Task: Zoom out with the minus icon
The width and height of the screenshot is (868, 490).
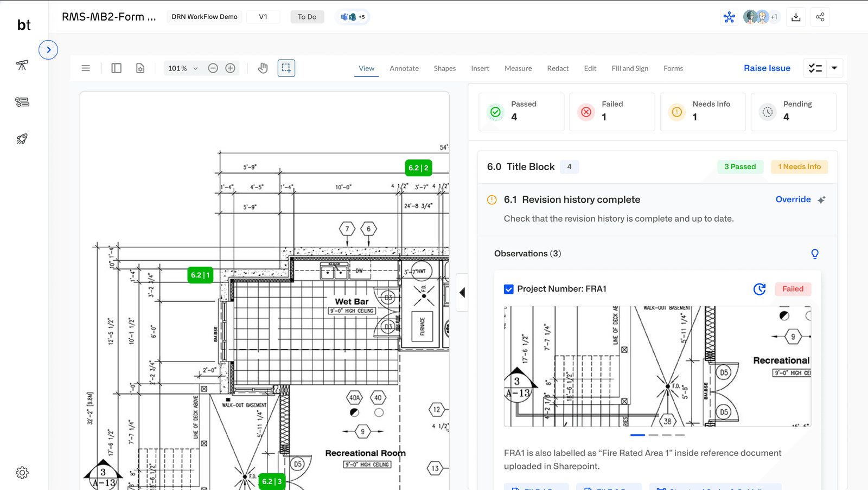Action: [213, 68]
